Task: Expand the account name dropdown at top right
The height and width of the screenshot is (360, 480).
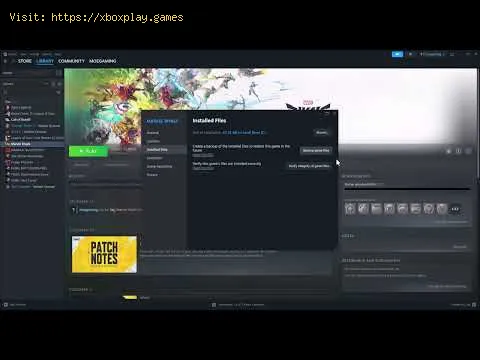Action: 432,54
